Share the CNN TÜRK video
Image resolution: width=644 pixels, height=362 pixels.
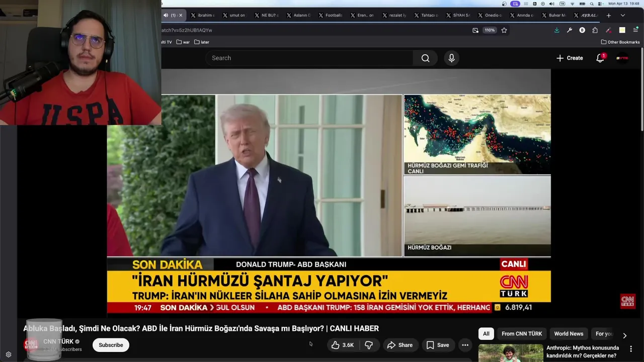click(400, 345)
